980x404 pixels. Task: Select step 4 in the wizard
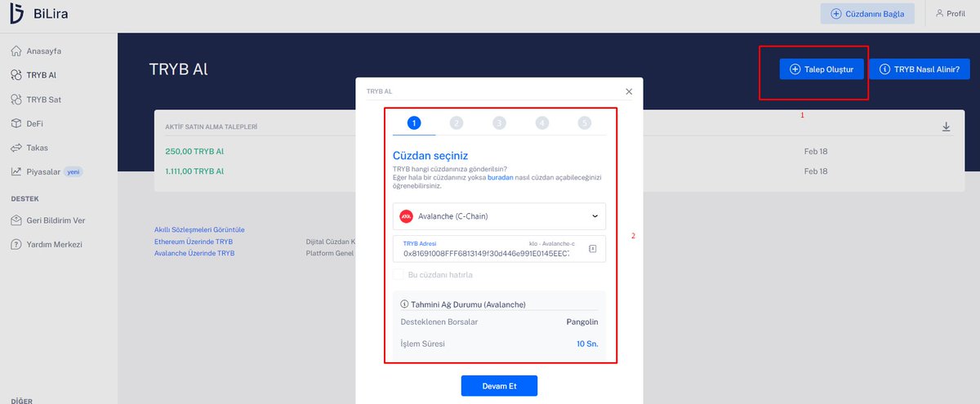click(x=541, y=122)
